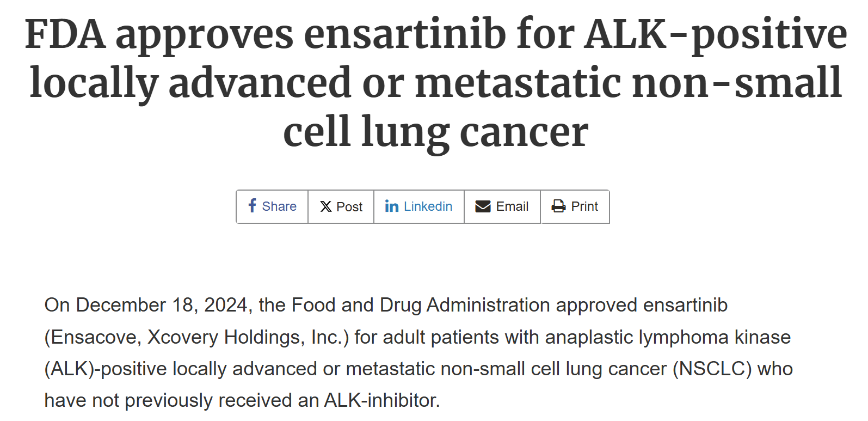Click the "(NSCLC)" abbreviation in the paragraph
This screenshot has width=868, height=421.
712,369
